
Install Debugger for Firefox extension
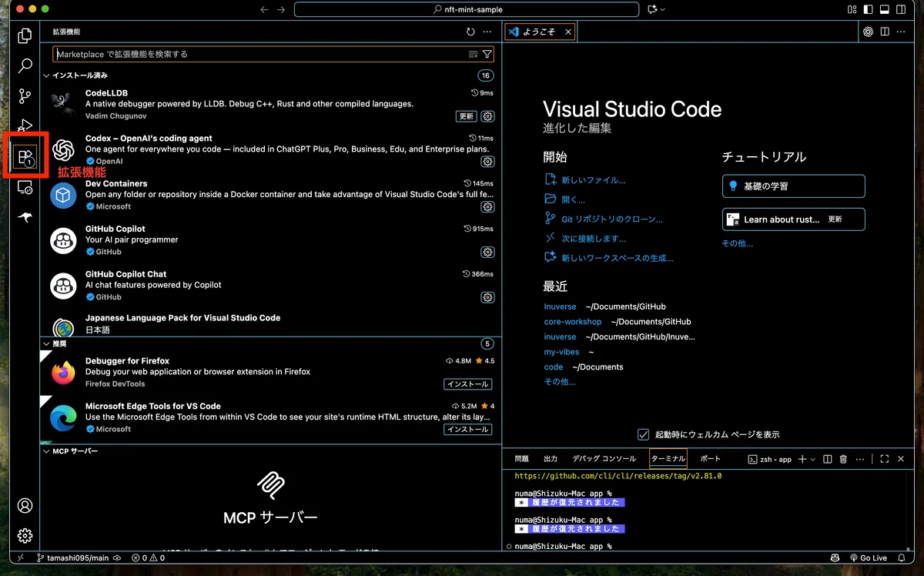(467, 383)
